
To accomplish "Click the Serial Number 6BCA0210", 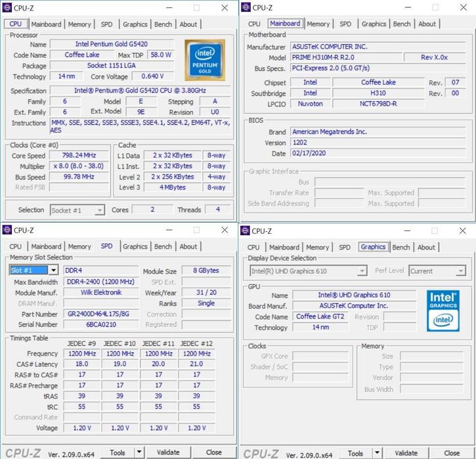I will (x=101, y=324).
